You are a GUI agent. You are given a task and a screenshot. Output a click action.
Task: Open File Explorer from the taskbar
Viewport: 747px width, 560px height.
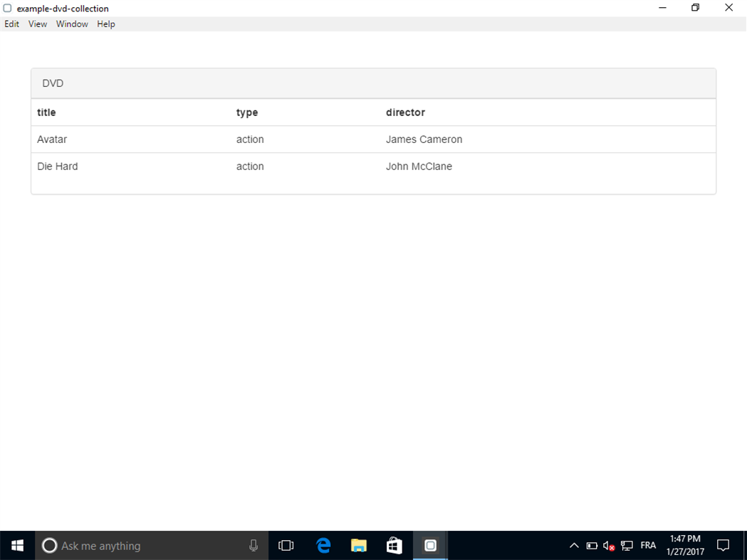(x=359, y=545)
